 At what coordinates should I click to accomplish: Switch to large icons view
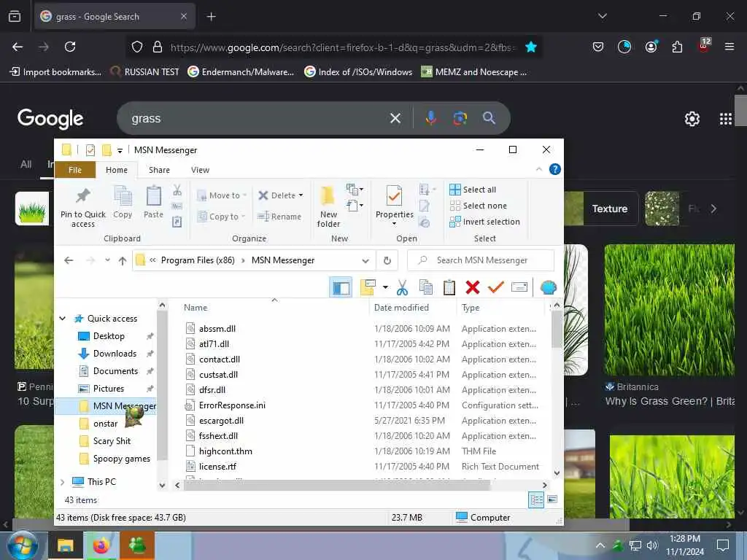pyautogui.click(x=552, y=500)
